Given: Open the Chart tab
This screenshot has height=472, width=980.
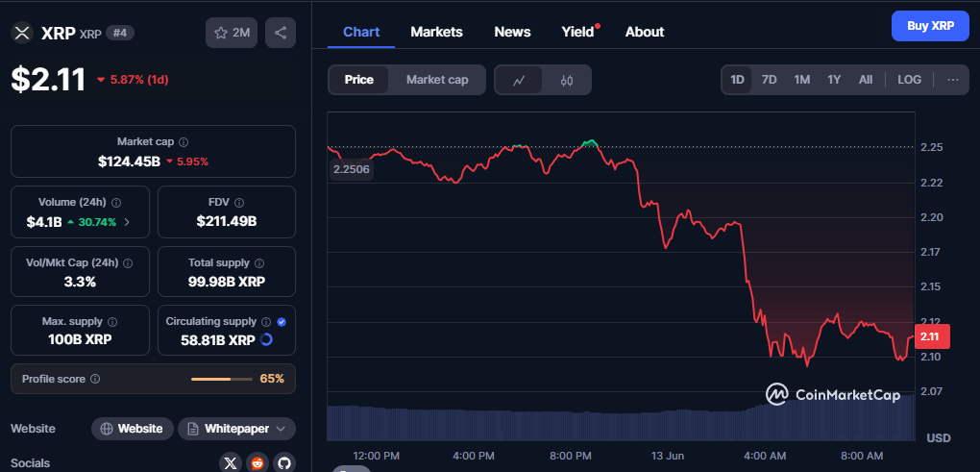Looking at the screenshot, I should [361, 32].
